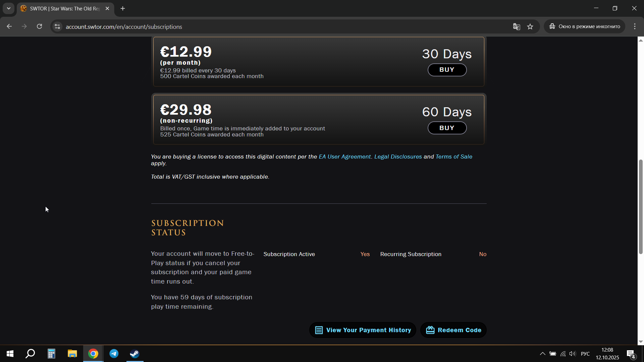Open Steam from the taskbar

tap(135, 354)
